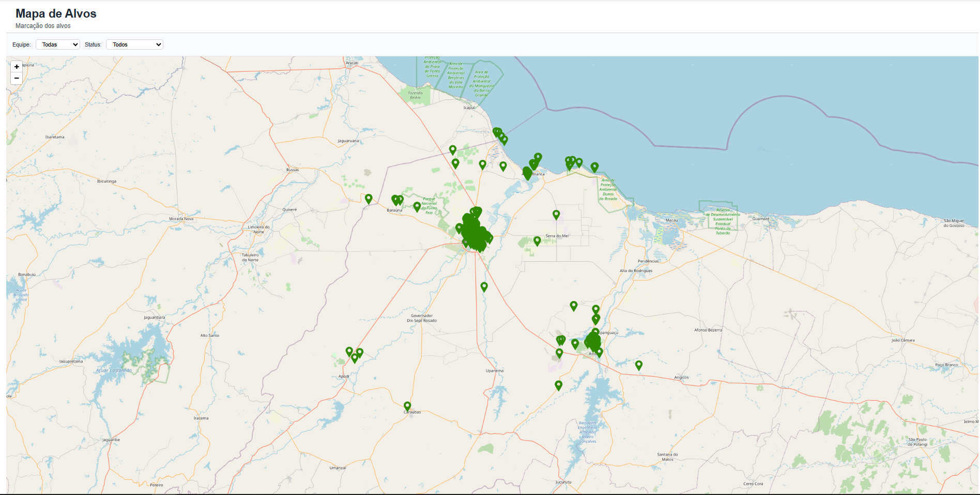The image size is (980, 495).
Task: Select the two-marker group above Baraúna label
Action: (397, 200)
